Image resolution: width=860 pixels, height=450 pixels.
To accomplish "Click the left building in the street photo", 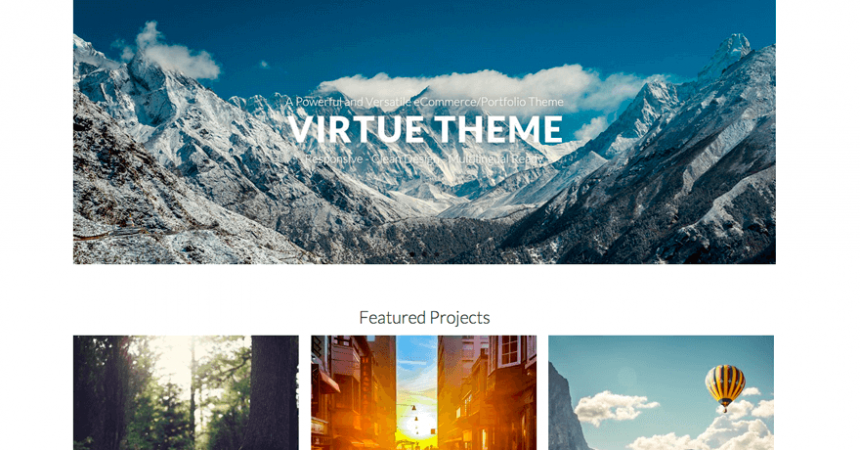I will point(353,392).
